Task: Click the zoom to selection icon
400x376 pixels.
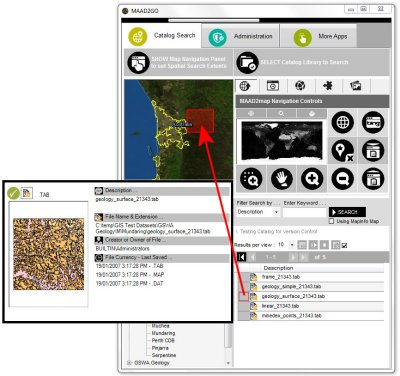Action: 251,179
